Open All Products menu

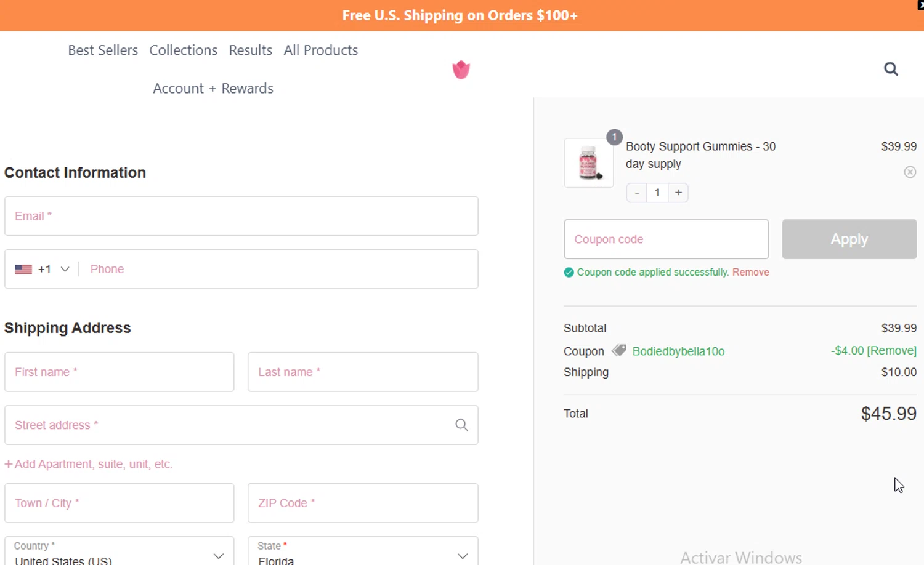click(320, 50)
